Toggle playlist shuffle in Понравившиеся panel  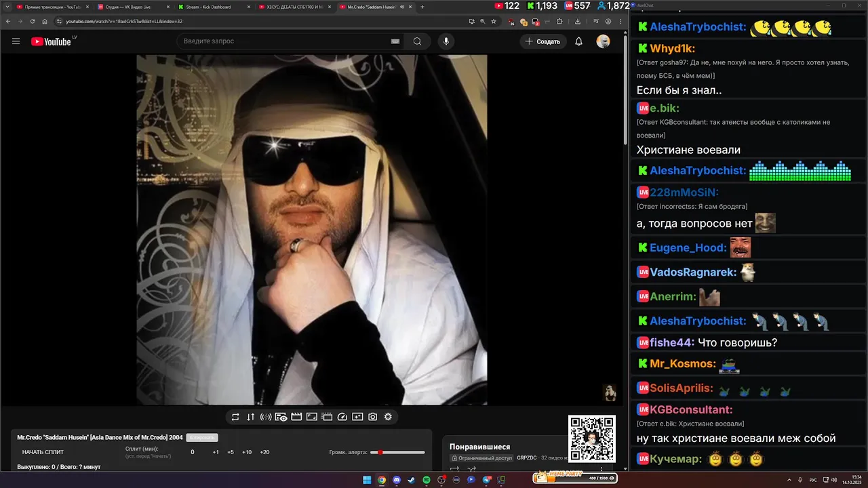coord(471,468)
